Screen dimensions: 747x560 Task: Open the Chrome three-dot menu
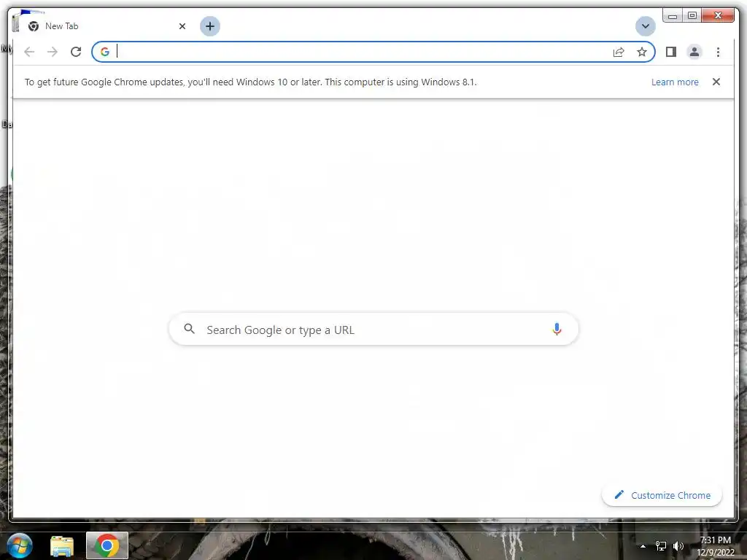(718, 52)
